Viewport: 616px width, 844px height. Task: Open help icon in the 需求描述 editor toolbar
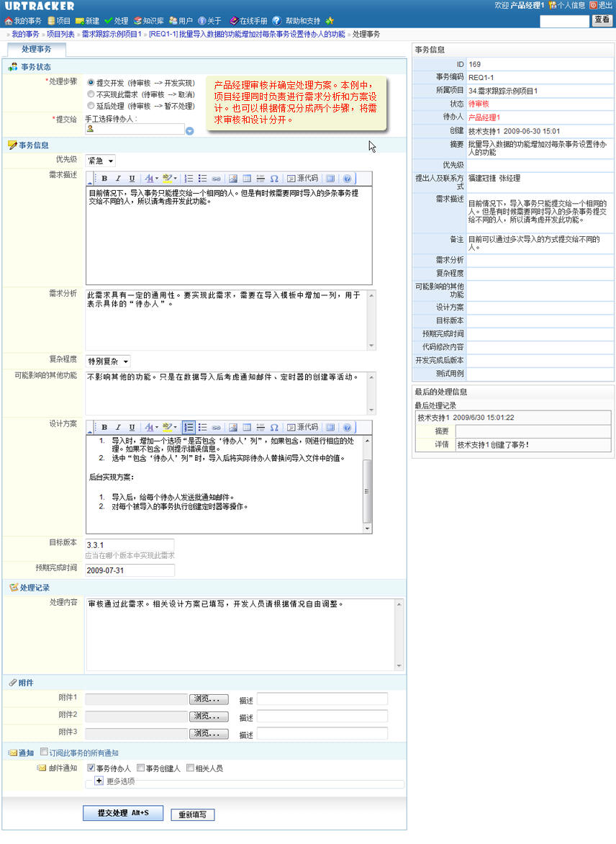tap(347, 179)
